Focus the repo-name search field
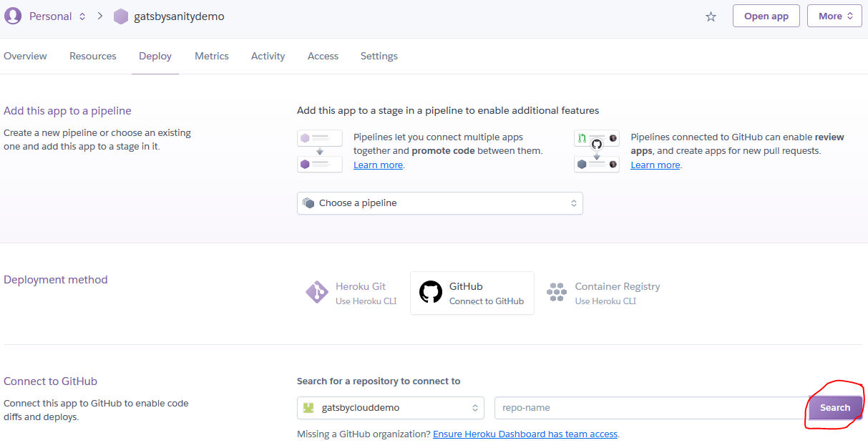 coord(651,408)
